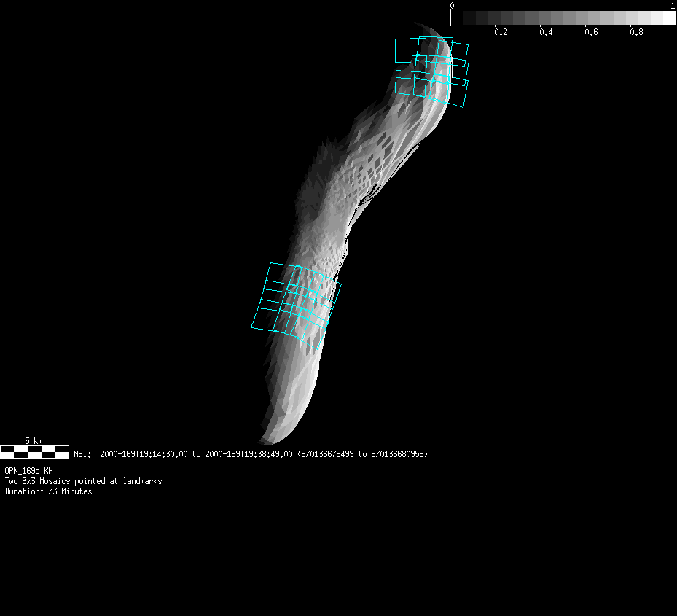The height and width of the screenshot is (616, 677).
Task: Click the OPN_169c KH title text
Action: point(28,471)
